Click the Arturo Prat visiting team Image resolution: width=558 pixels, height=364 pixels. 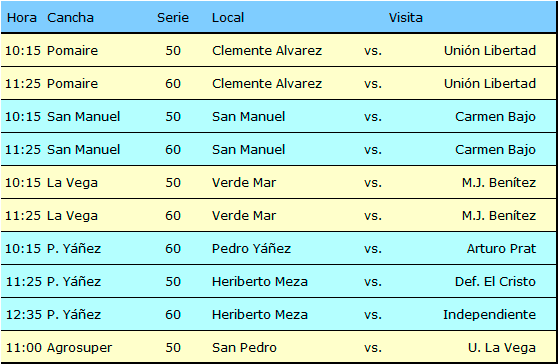[x=501, y=248]
